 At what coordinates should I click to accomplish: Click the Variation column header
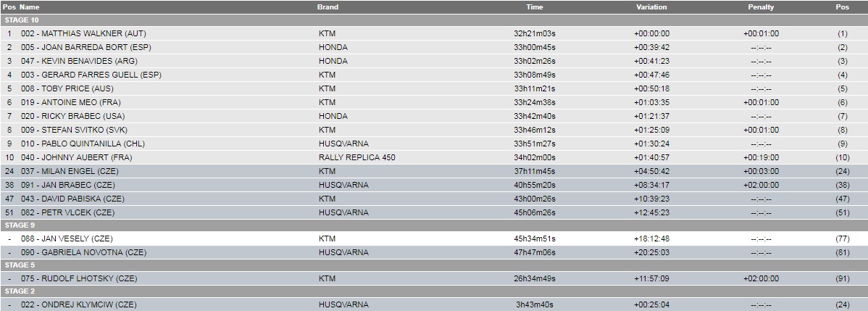(651, 7)
